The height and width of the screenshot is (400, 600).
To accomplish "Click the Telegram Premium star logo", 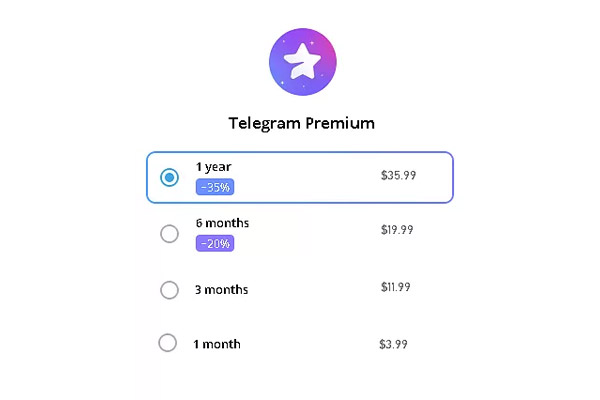I will (x=303, y=62).
